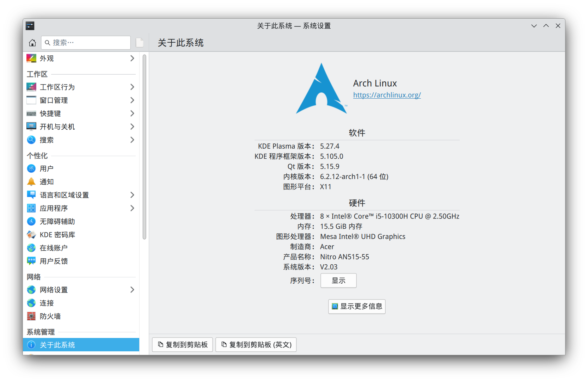This screenshot has height=382, width=588.
Task: Open the 开机与关机 startup and shutdown icon
Action: (x=31, y=127)
